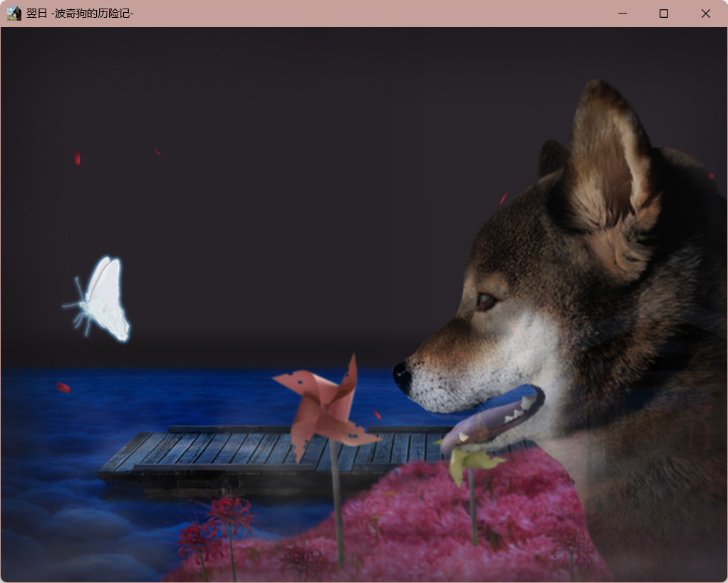
Task: Click the red petal near the dog's forehead
Action: [504, 197]
